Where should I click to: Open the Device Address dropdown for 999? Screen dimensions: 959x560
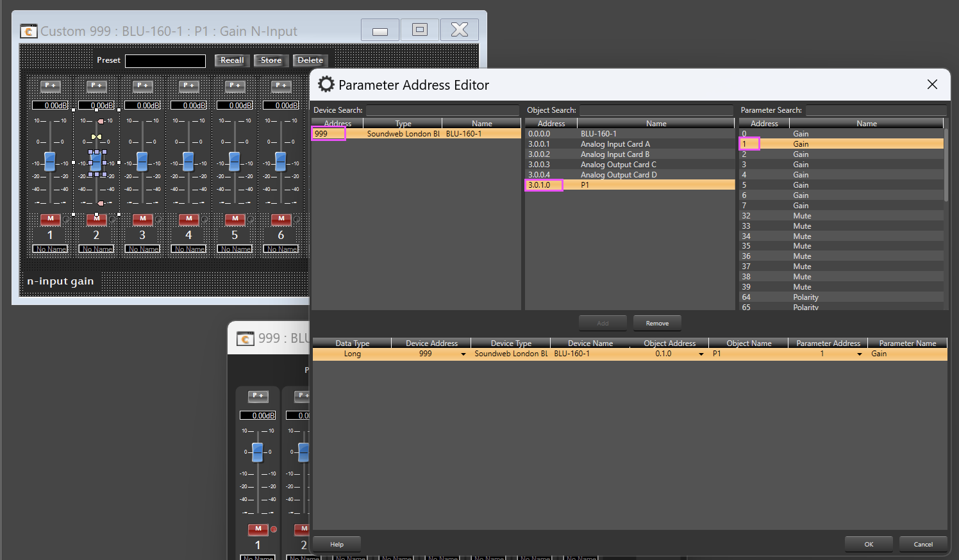click(463, 354)
